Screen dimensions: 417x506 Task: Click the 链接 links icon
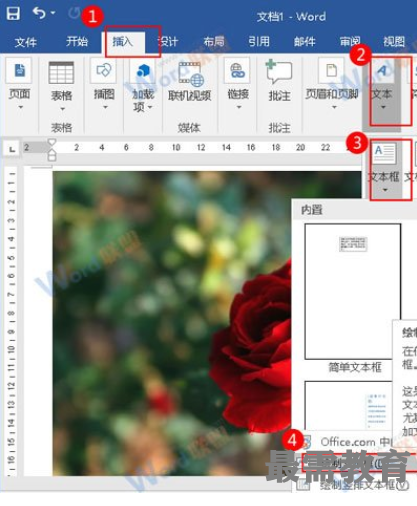[x=237, y=71]
